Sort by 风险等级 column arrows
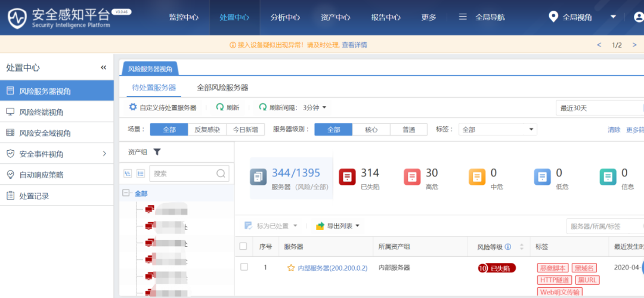Screen dimensions: 644x298 coord(522,247)
